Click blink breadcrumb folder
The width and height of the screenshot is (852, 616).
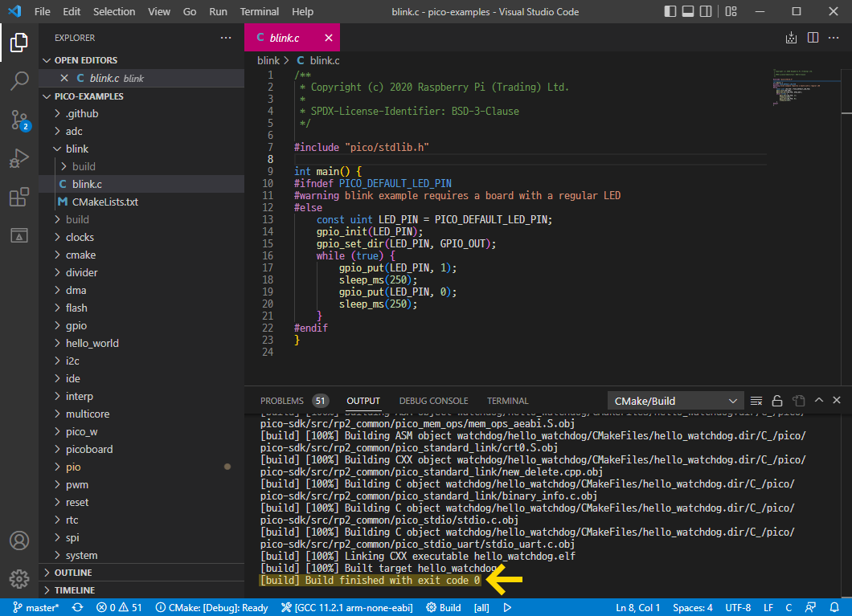(x=268, y=61)
